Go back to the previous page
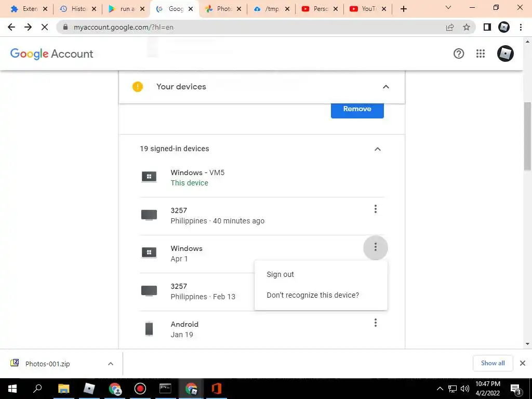Image resolution: width=532 pixels, height=399 pixels. point(11,27)
